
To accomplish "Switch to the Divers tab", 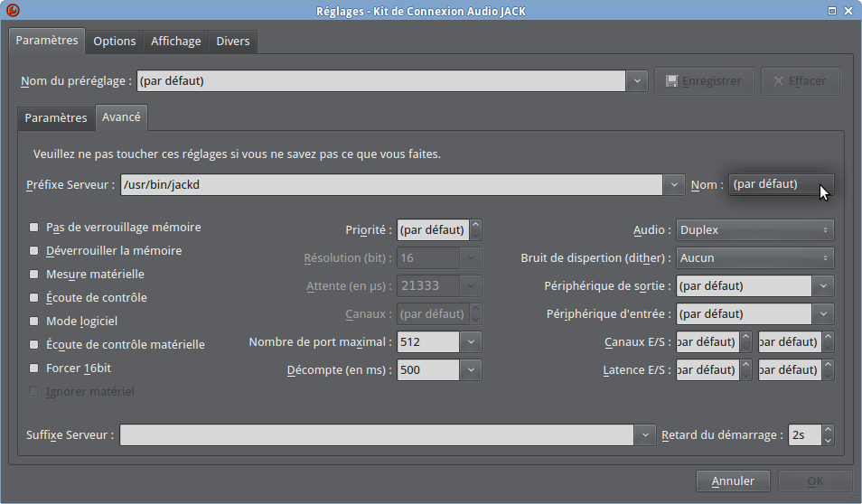I will click(x=232, y=42).
